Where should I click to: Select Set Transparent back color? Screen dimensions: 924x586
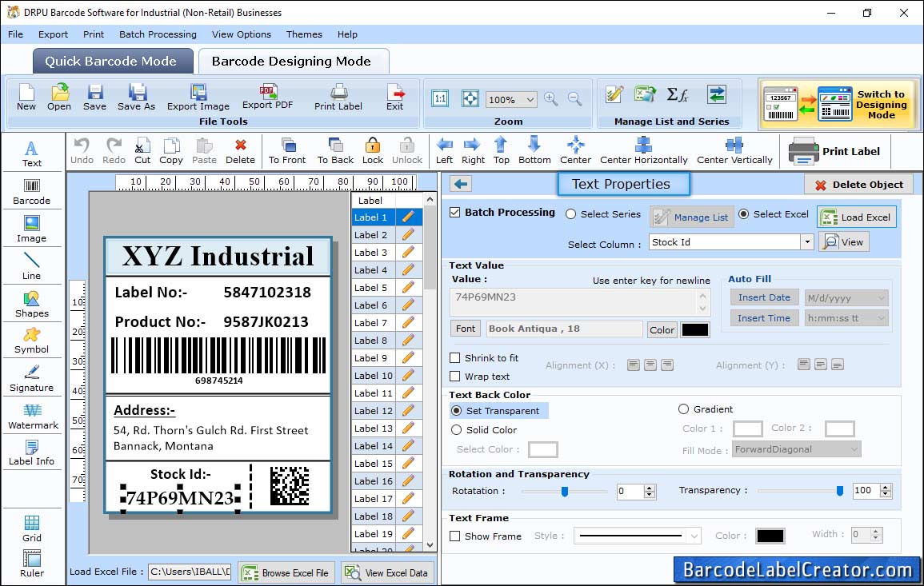click(x=456, y=410)
